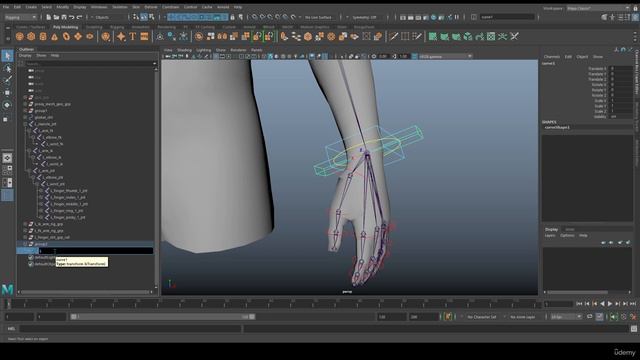Click the MEL command language button
This screenshot has height=360, width=640.
(11, 329)
